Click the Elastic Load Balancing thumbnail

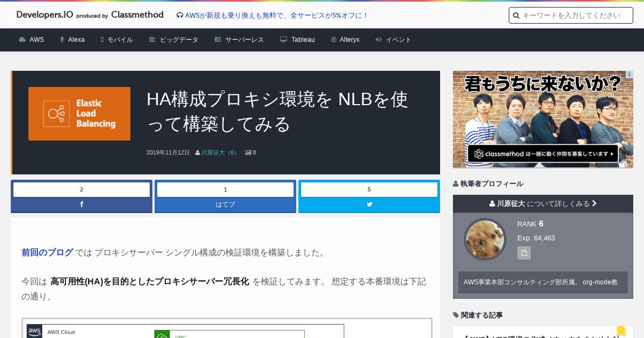pyautogui.click(x=79, y=114)
